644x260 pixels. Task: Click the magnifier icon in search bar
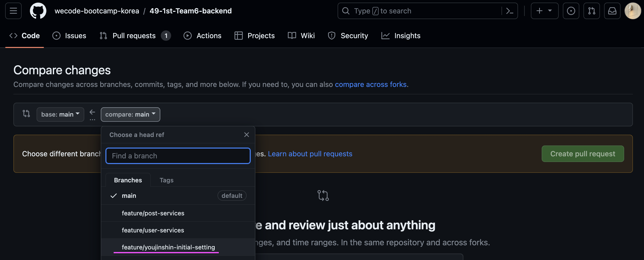pyautogui.click(x=346, y=11)
